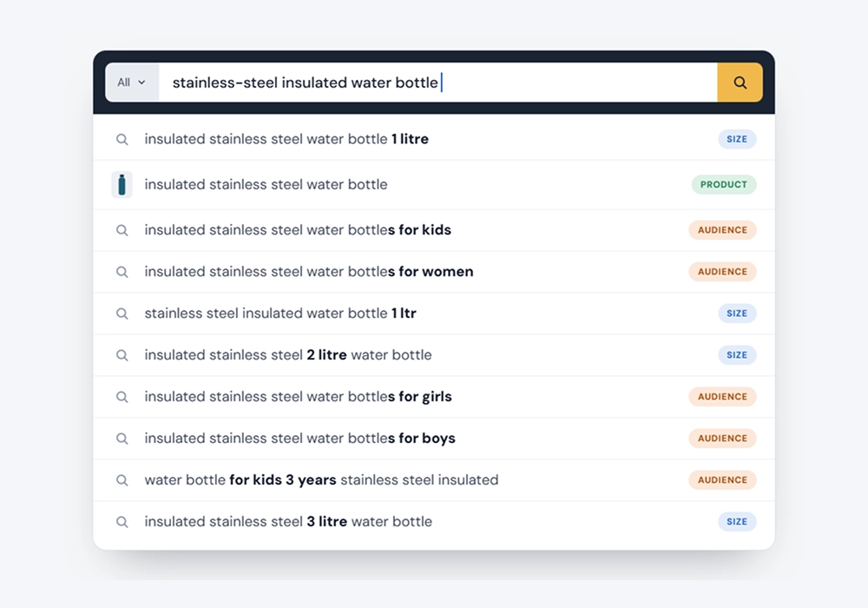Click AUDIENCE badge on for boys row

pos(722,439)
